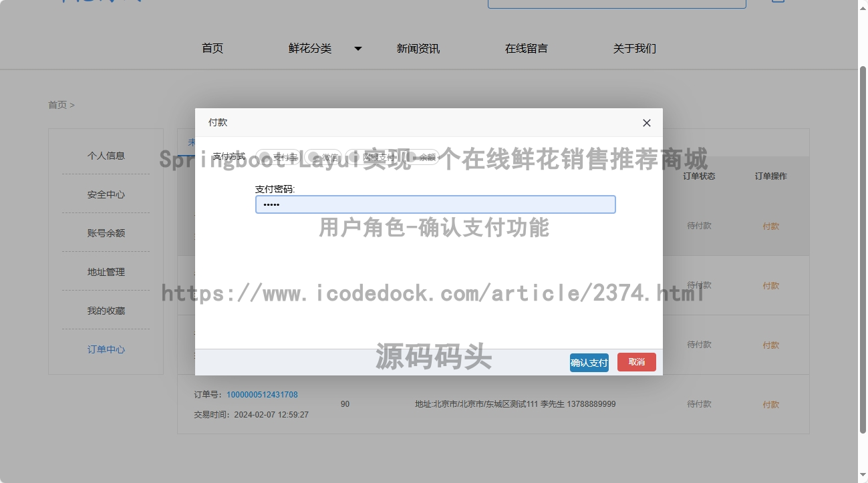
Task: Open 账号余额 in the sidebar
Action: click(x=106, y=233)
